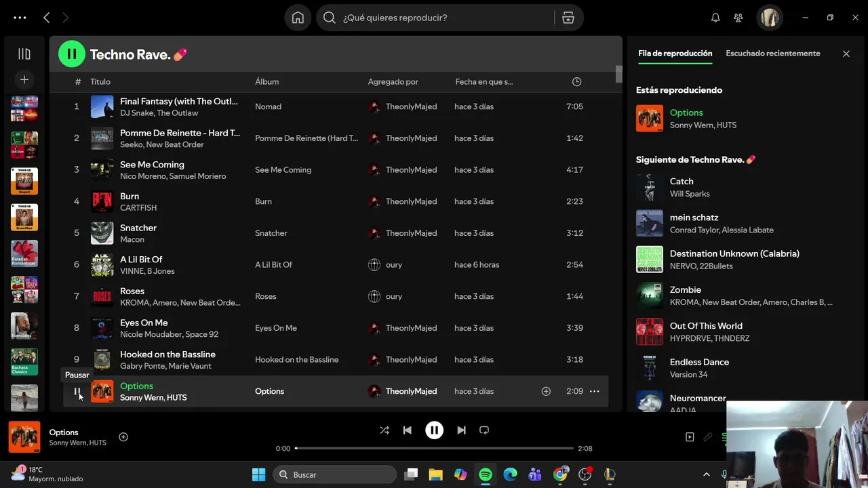Show hidden system tray icons chevron

point(706,474)
